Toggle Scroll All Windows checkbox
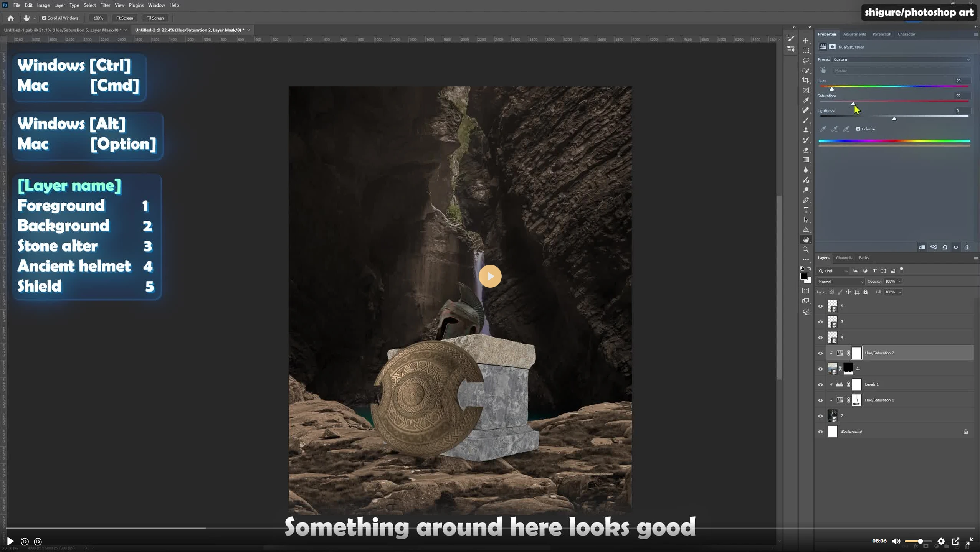This screenshot has height=552, width=980. (44, 18)
